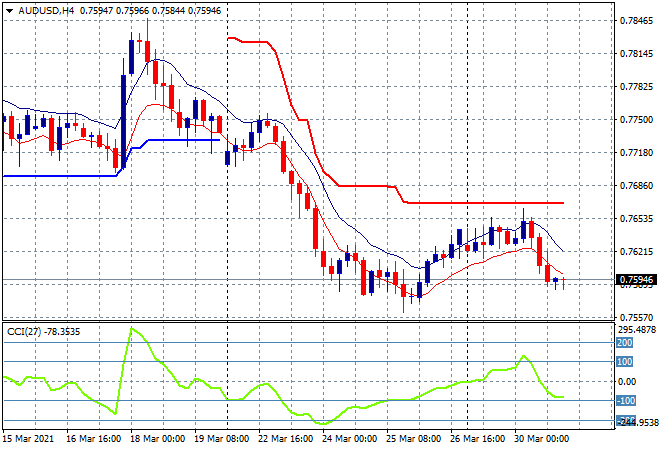Click the flat red resistance line at right
This screenshot has height=450, width=660.
(x=500, y=202)
